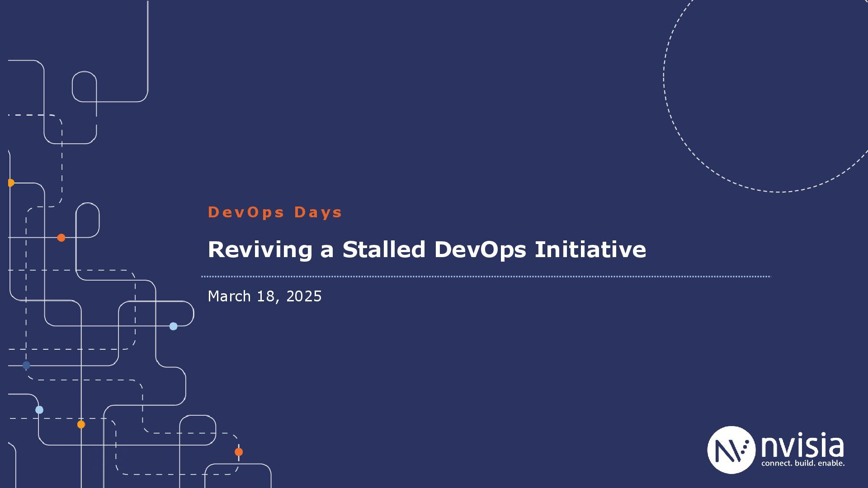Click the dark blue dot on circuit lines

26,365
